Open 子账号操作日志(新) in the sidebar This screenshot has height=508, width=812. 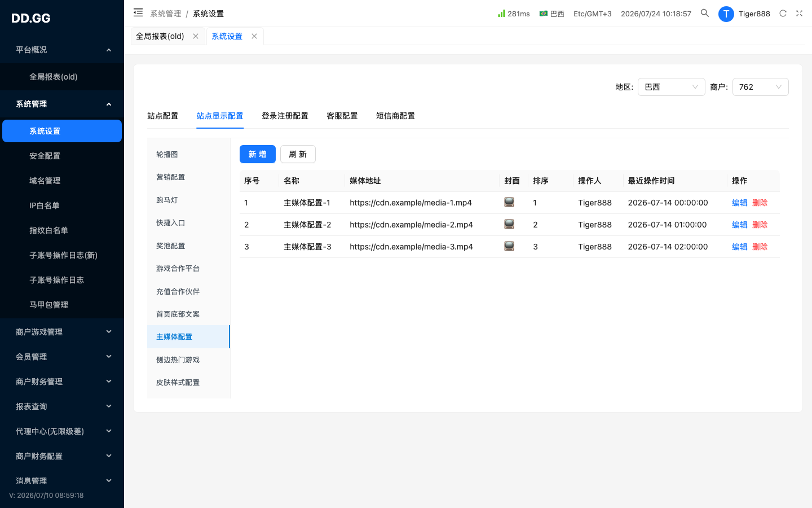click(62, 255)
